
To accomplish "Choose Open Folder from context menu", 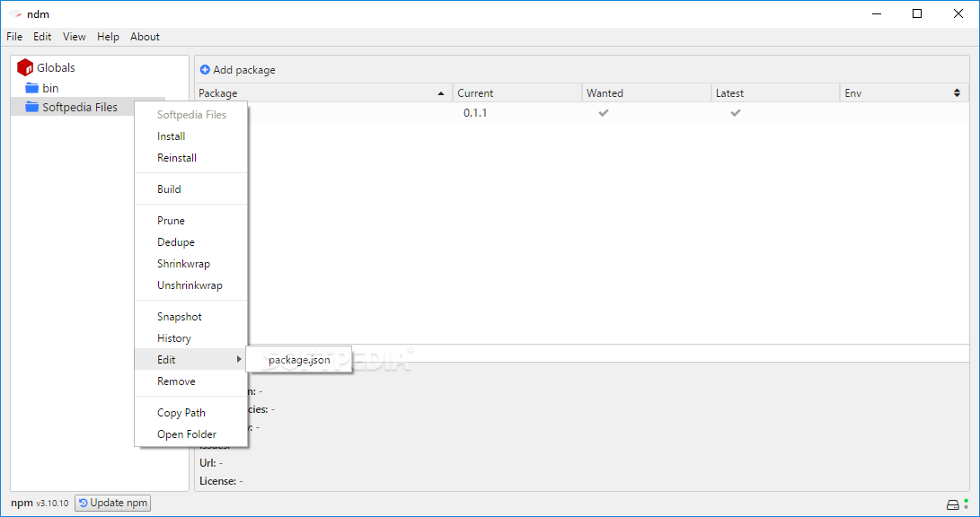I will click(x=191, y=434).
